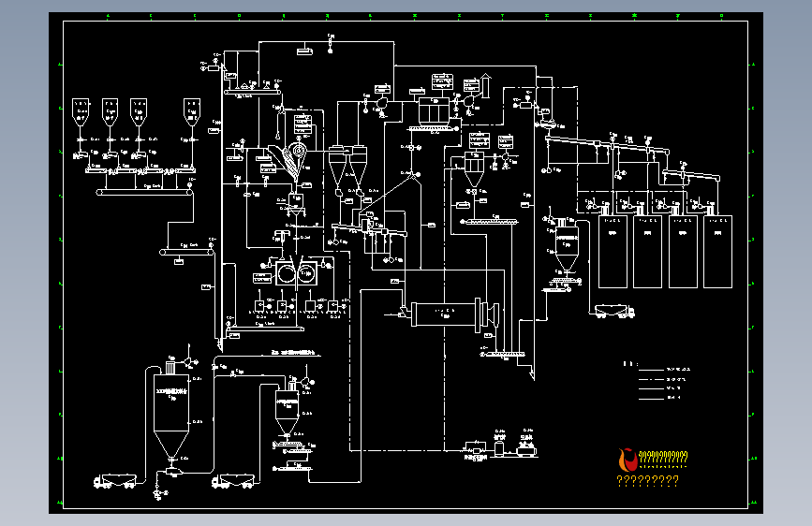The height and width of the screenshot is (526, 812).
Task: Select the screw conveyor beneath the small dust collector
Action: pyautogui.click(x=489, y=222)
